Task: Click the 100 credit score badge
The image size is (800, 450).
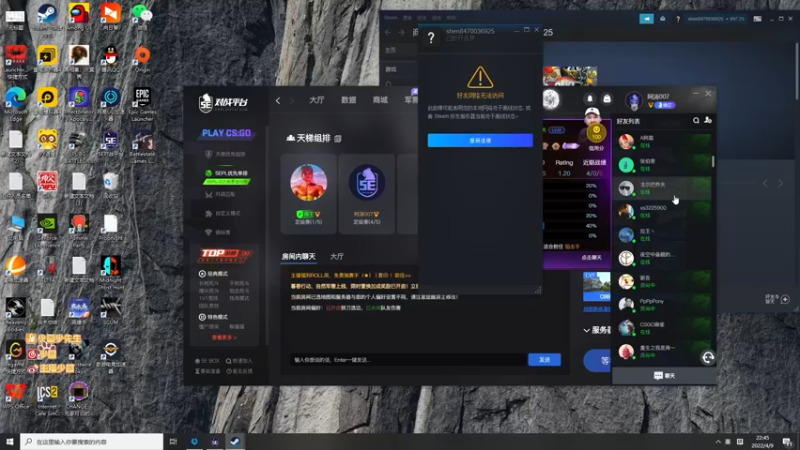Action: click(596, 134)
